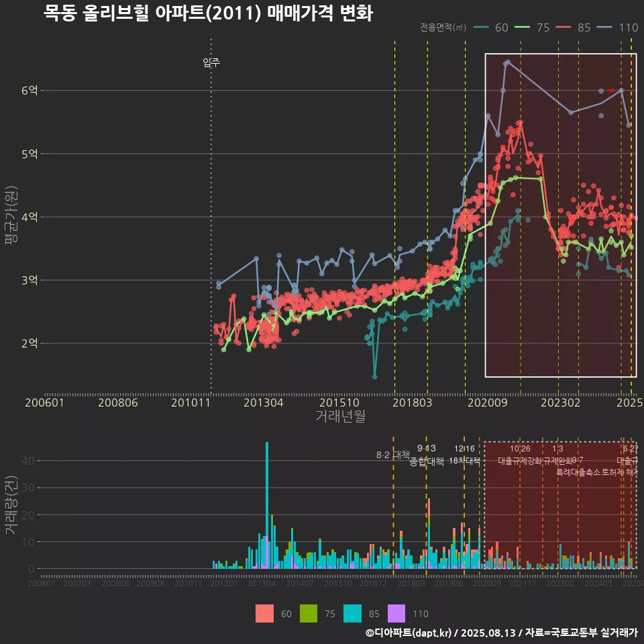The width and height of the screenshot is (644, 644).
Task: Click the 201304 label on price chart axis
Action: [x=263, y=402]
